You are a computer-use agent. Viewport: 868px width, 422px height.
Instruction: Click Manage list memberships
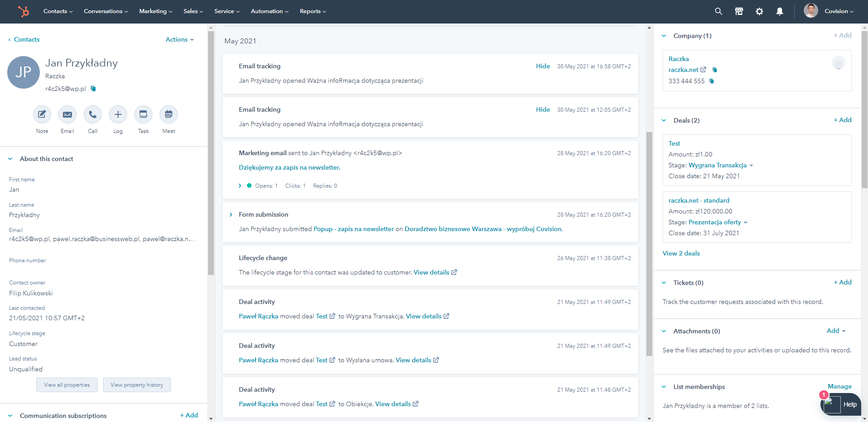coord(840,386)
